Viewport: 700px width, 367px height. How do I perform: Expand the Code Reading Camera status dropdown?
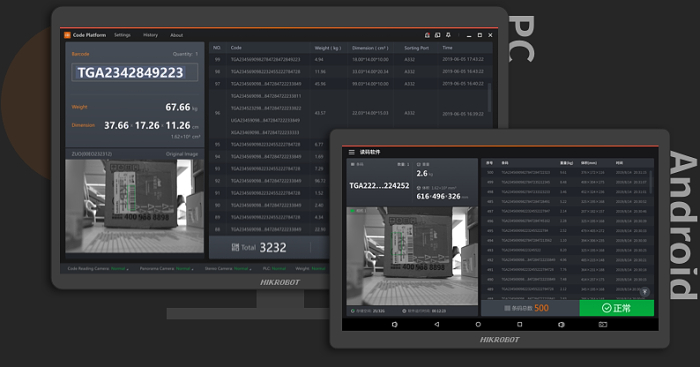point(127,270)
